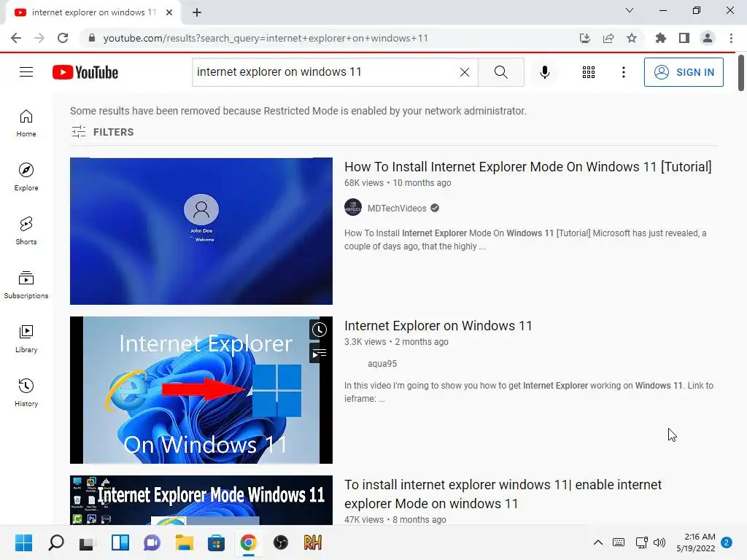Open the YouTube apps grid
Screen dimensions: 747x560
589,72
